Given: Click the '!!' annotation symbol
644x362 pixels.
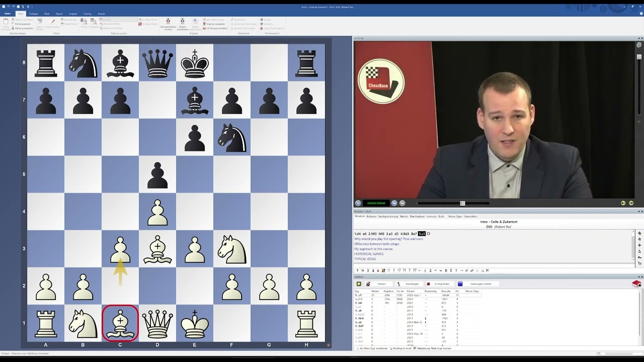Looking at the screenshot, I should point(388,270).
